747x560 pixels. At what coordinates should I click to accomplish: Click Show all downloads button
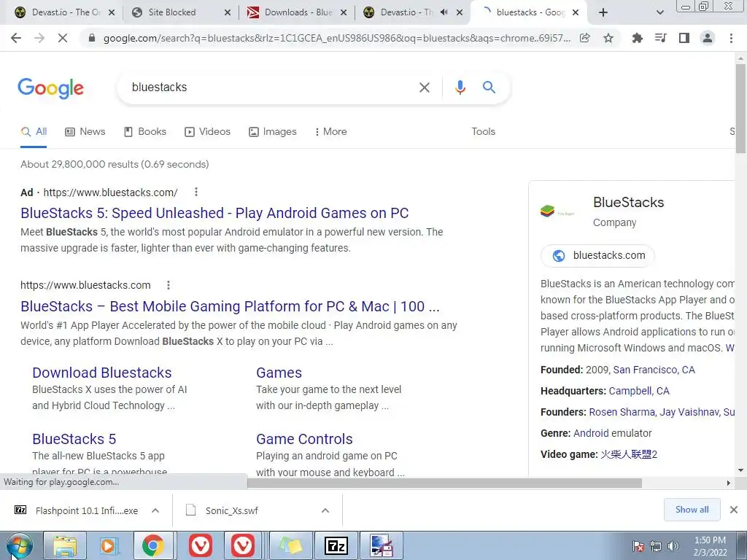692,510
